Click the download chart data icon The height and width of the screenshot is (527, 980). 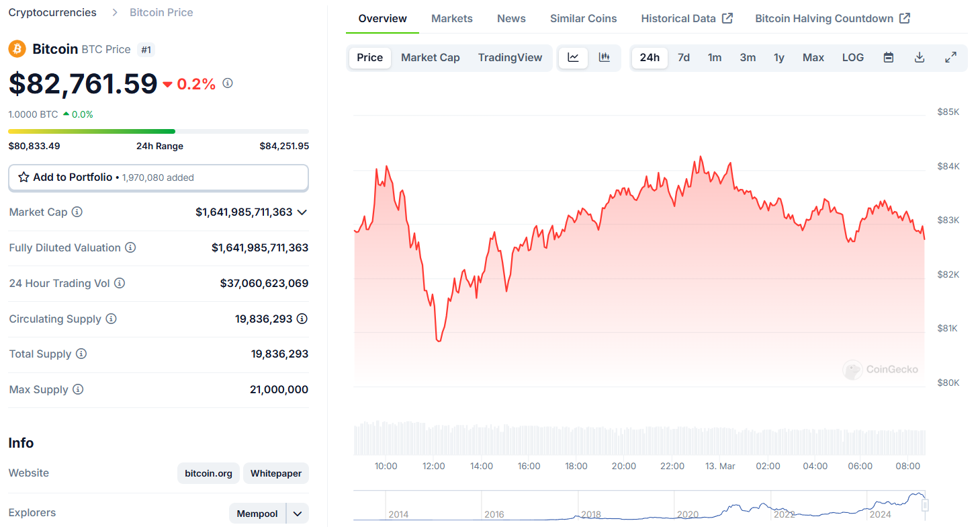920,58
